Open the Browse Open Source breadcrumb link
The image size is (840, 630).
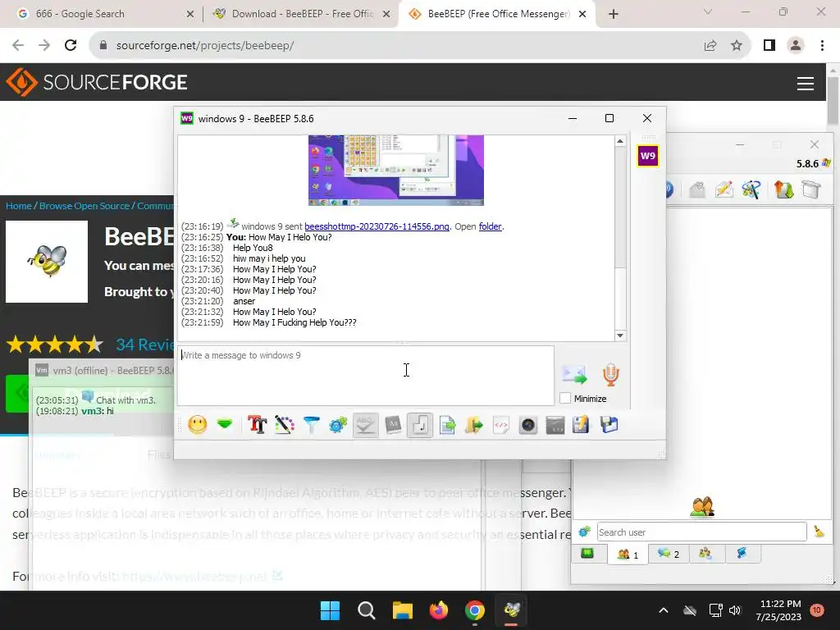(x=84, y=206)
